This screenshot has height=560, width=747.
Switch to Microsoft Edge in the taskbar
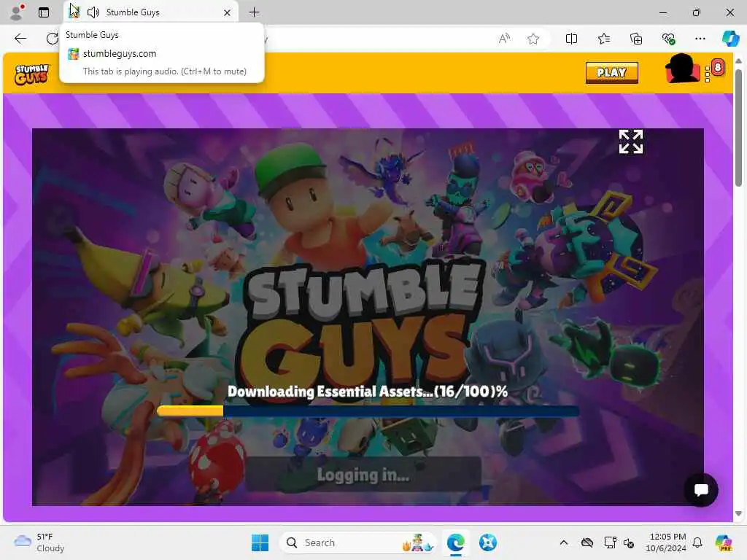[456, 542]
